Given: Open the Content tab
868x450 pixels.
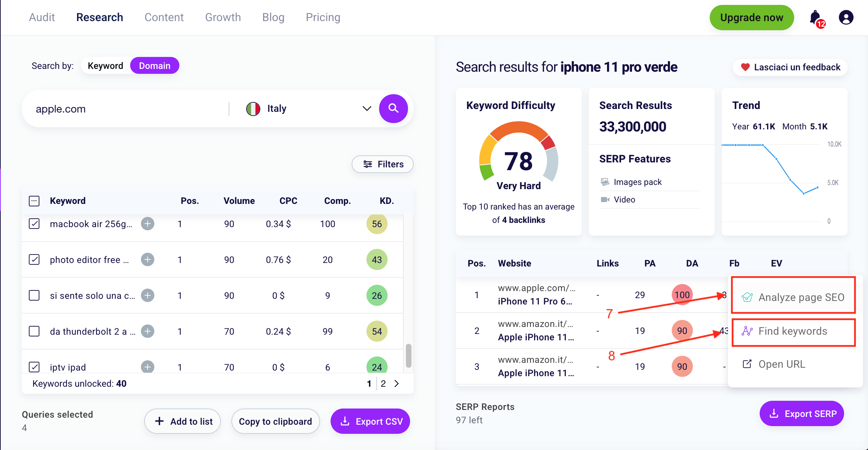Looking at the screenshot, I should pos(164,17).
